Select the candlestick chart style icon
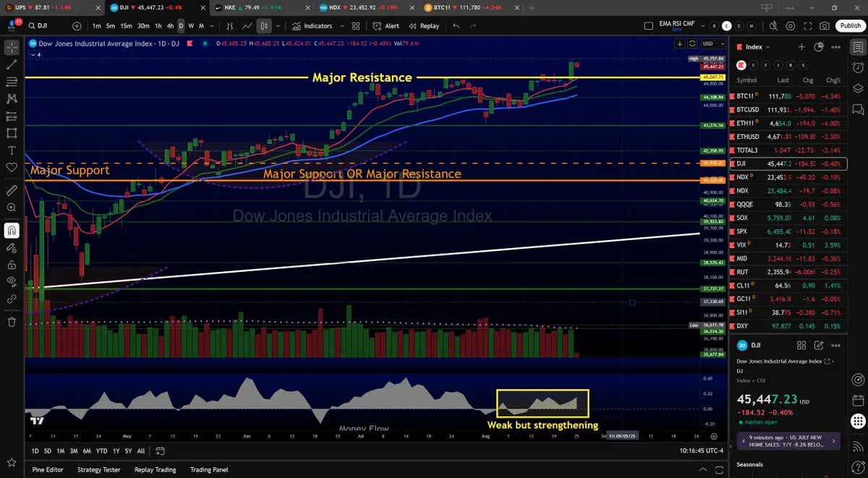 pos(263,25)
